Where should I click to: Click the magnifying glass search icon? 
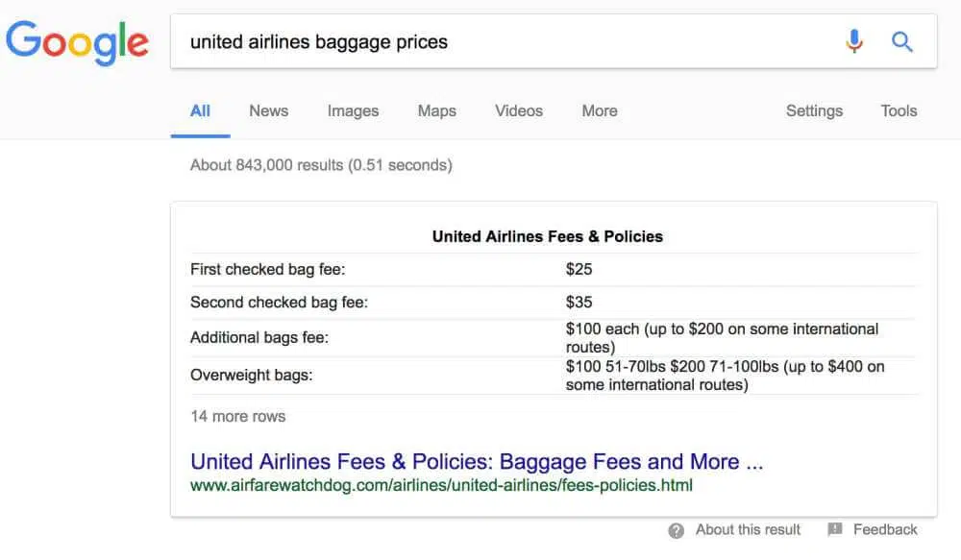click(x=901, y=41)
